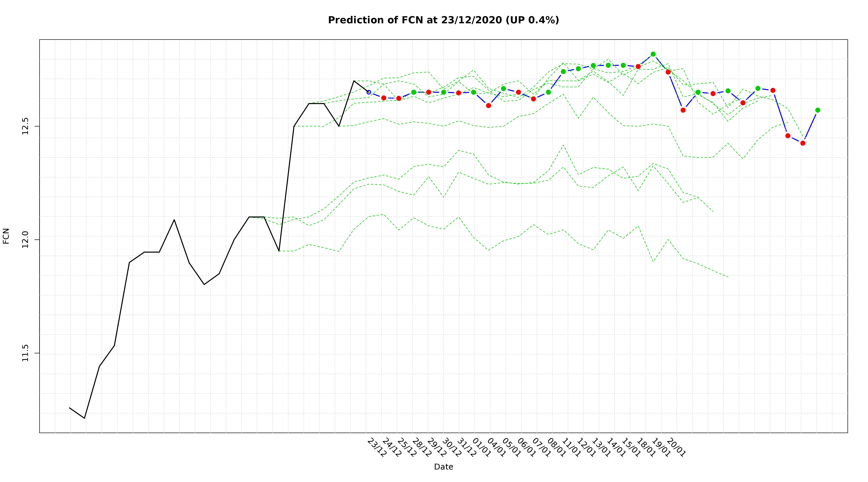Click the highest green dot at 19/01
This screenshot has width=868, height=482.
pyautogui.click(x=653, y=54)
